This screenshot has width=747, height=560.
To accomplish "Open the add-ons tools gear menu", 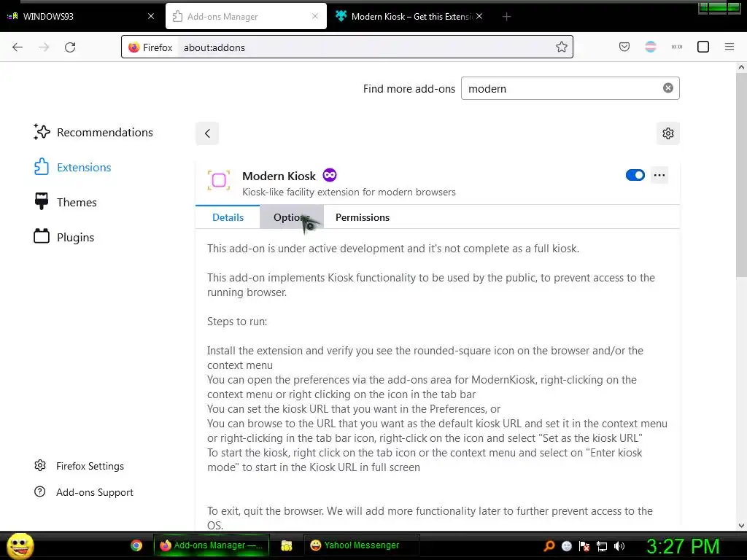I will (x=668, y=133).
